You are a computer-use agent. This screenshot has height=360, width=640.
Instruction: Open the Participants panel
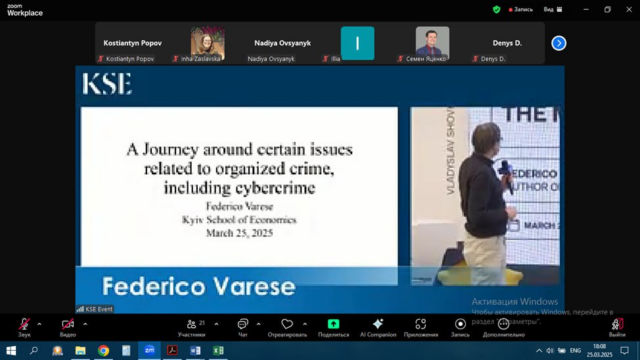192,328
